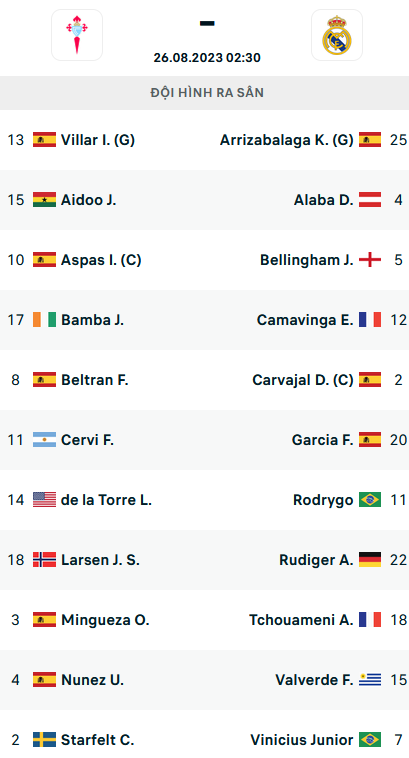
Task: Open Vinicius Junior's player page
Action: 302,739
